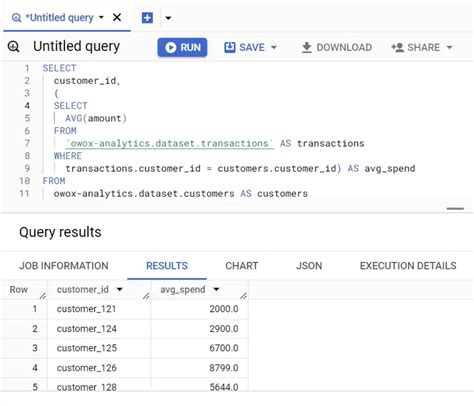
Task: Expand the dropdown next to the new tab button
Action: (168, 18)
